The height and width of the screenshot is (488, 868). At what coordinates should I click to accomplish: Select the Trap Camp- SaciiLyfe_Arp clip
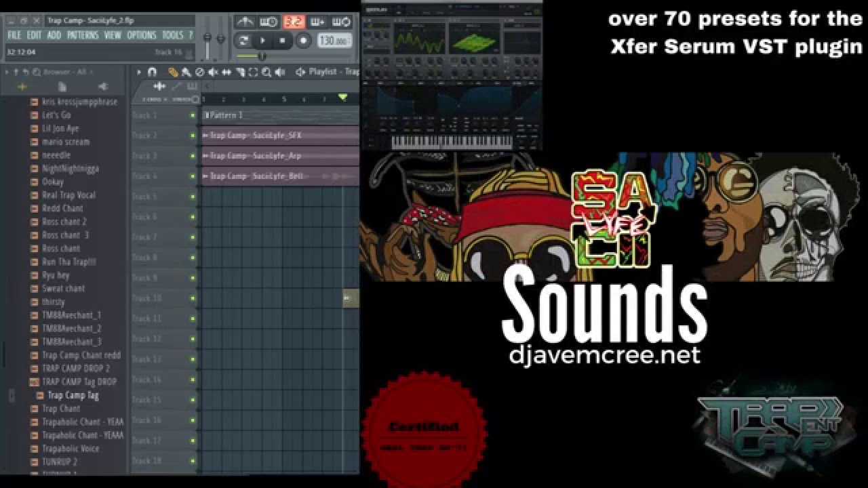click(x=258, y=156)
